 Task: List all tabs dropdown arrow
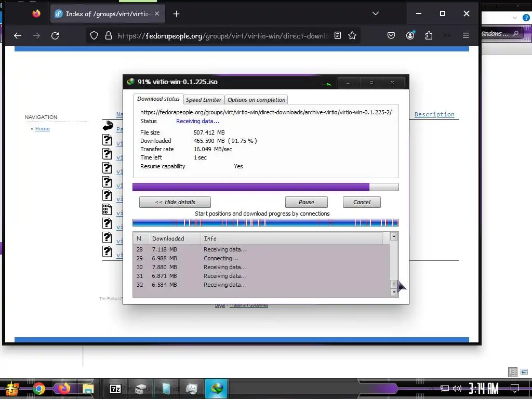click(375, 14)
